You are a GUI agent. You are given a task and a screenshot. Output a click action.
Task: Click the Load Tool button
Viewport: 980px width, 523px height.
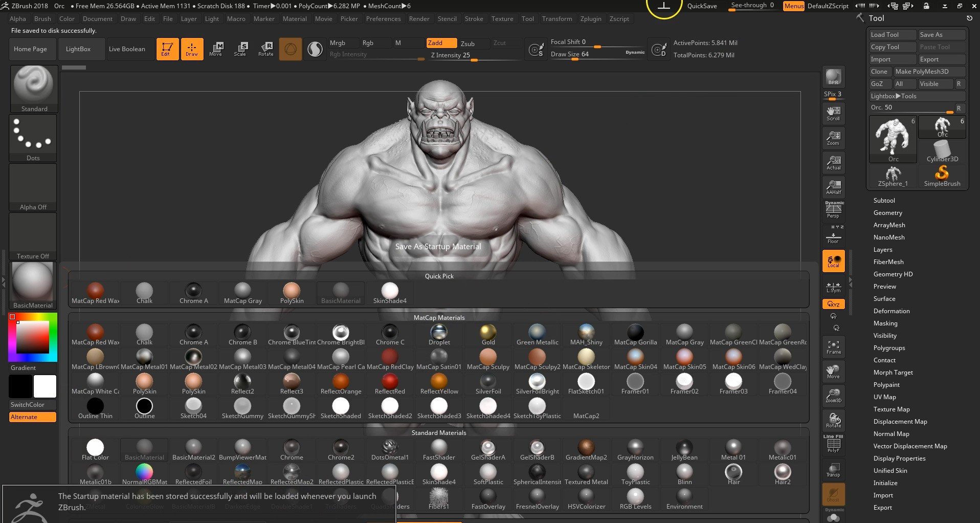tap(892, 35)
